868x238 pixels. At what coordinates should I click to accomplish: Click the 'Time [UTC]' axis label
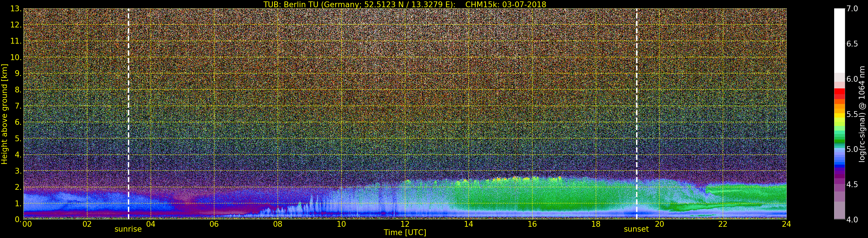click(x=405, y=233)
